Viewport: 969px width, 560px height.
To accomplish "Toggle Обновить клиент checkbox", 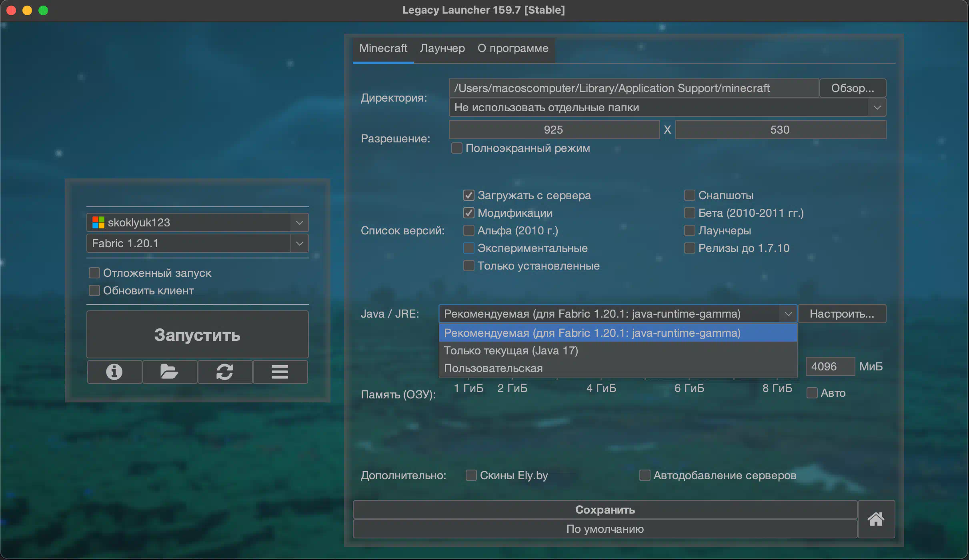I will click(x=94, y=290).
